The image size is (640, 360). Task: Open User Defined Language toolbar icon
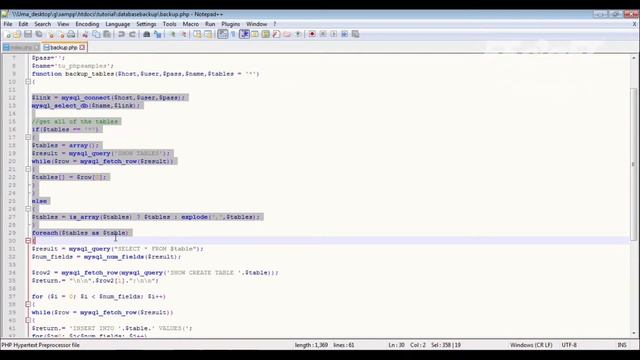tap(255, 34)
